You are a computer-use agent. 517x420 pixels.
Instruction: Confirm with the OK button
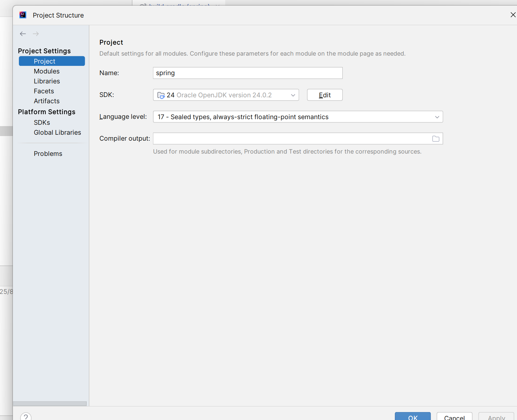413,416
